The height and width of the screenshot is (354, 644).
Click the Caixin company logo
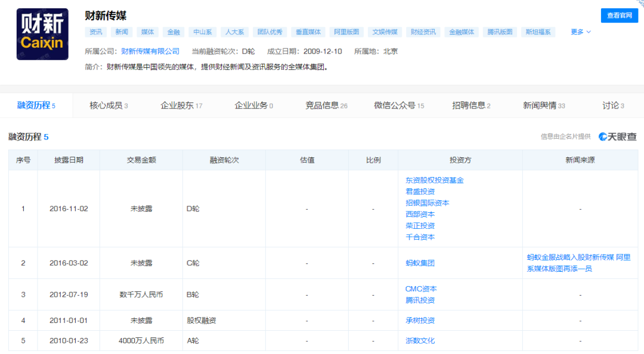point(42,34)
